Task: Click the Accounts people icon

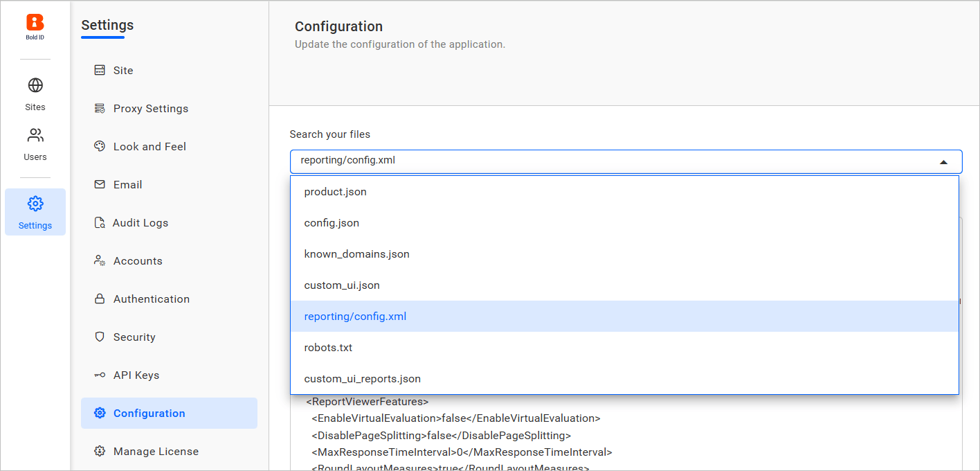Action: click(x=99, y=260)
